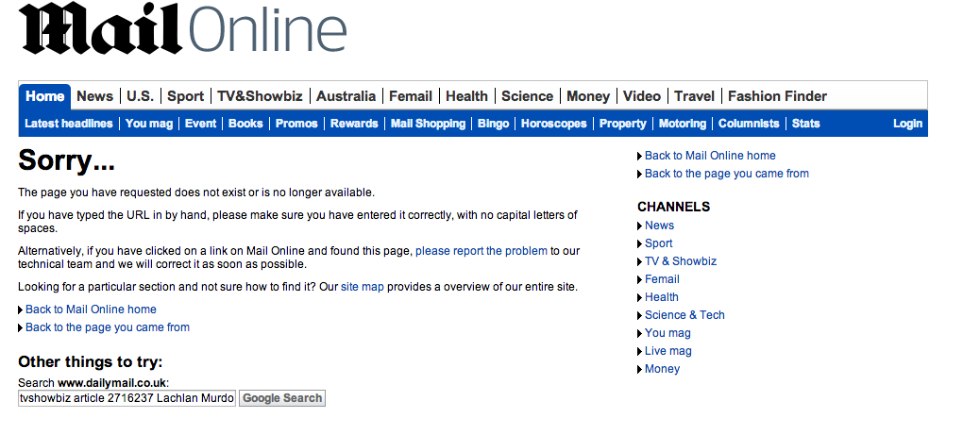Open Femail in the top navigation
Screen dimensions: 980x435
pos(411,96)
